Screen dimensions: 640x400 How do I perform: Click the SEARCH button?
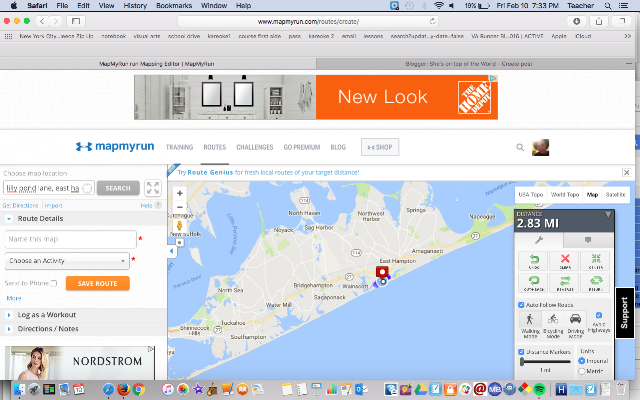[x=118, y=188]
